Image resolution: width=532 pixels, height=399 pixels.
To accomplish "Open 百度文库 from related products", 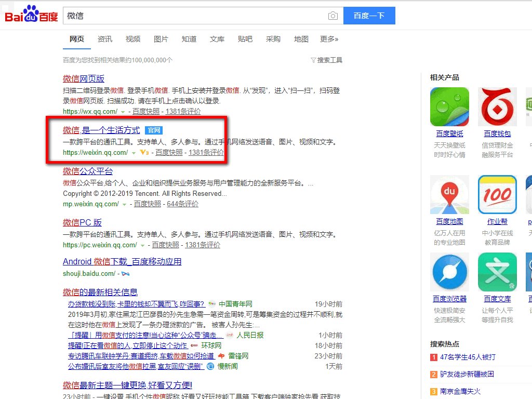I will pos(497,299).
